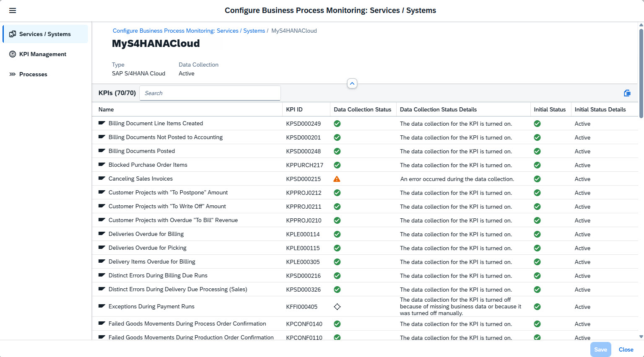This screenshot has height=357, width=644.
Task: Select Services / Systems in the side navigation
Action: click(x=45, y=34)
